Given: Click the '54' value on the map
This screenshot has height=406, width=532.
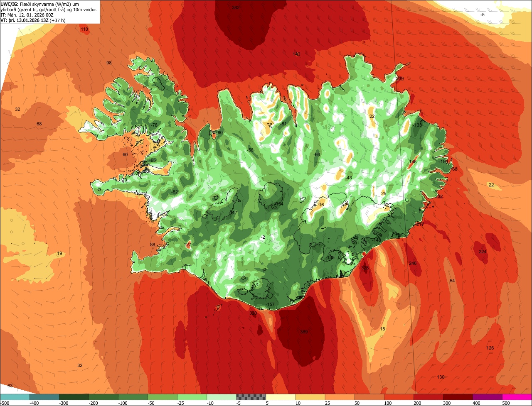Looking at the screenshot, I should (452, 281).
